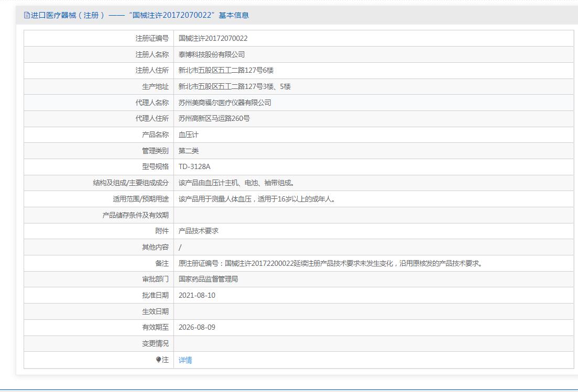578x392 pixels.
Task: Click the document icon before the page title
Action: [x=27, y=15]
